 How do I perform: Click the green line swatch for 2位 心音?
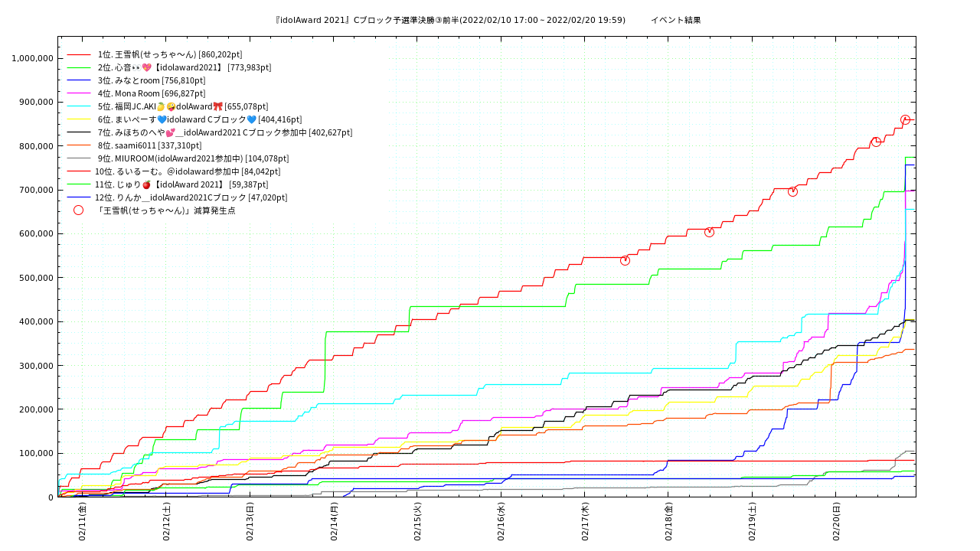(x=79, y=68)
